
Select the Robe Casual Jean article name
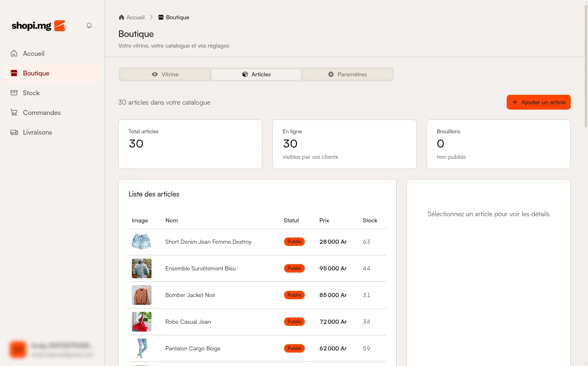[188, 322]
